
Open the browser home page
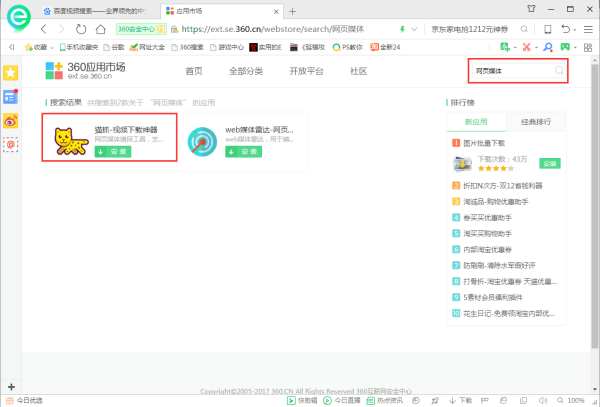(x=101, y=29)
